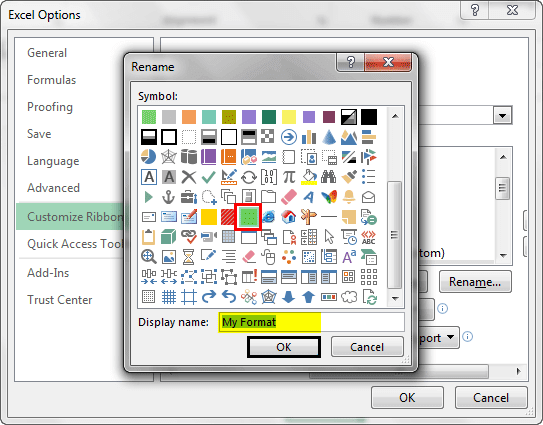Select the checkerboard pattern symbol

tap(268, 137)
